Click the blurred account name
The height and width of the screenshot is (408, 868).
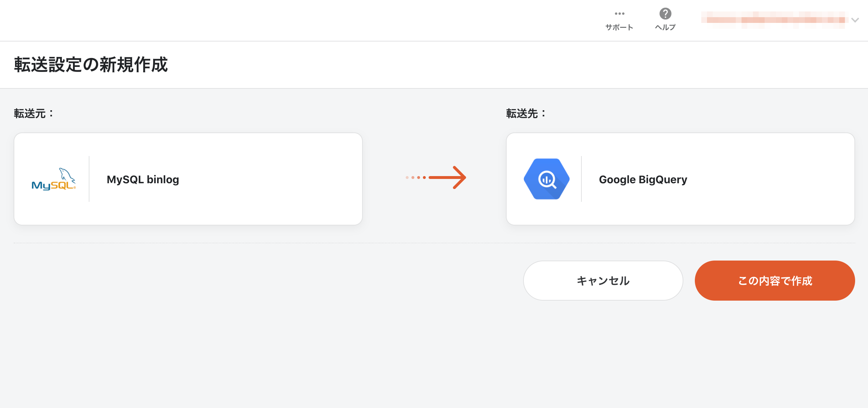coord(775,20)
